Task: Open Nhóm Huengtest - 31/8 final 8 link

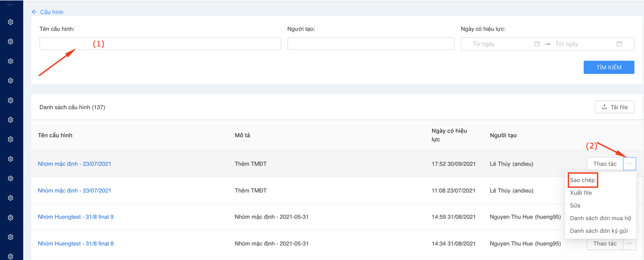Action: coord(76,244)
